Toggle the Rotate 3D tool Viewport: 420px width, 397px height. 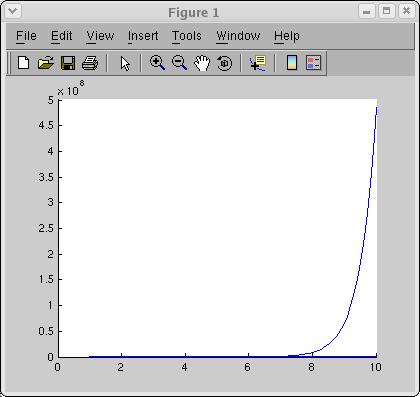tap(224, 63)
